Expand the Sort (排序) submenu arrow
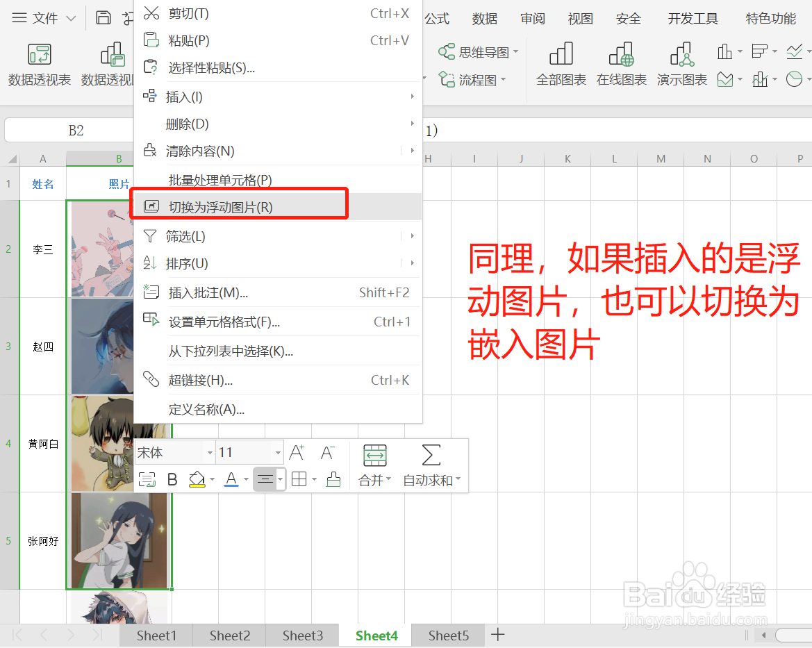 coord(412,263)
